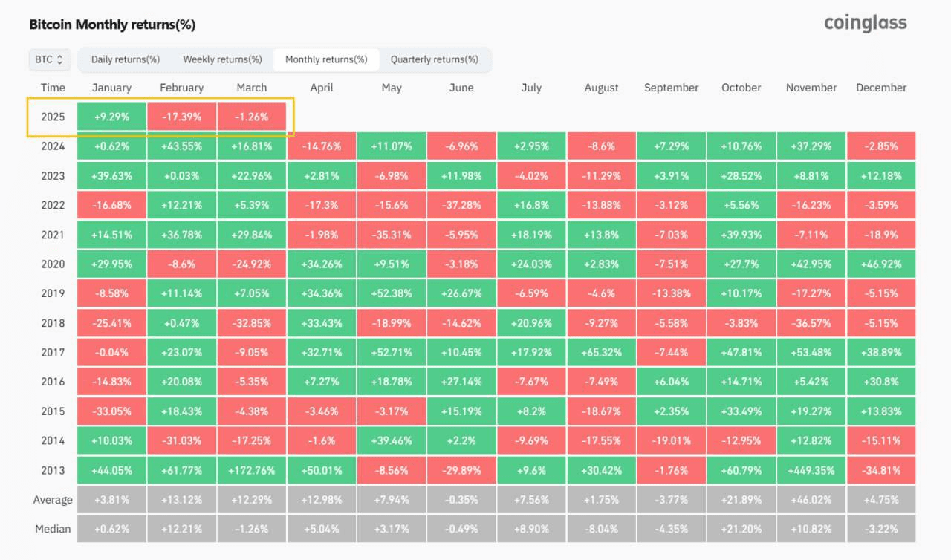
Task: Click the Time column header
Action: (53, 88)
